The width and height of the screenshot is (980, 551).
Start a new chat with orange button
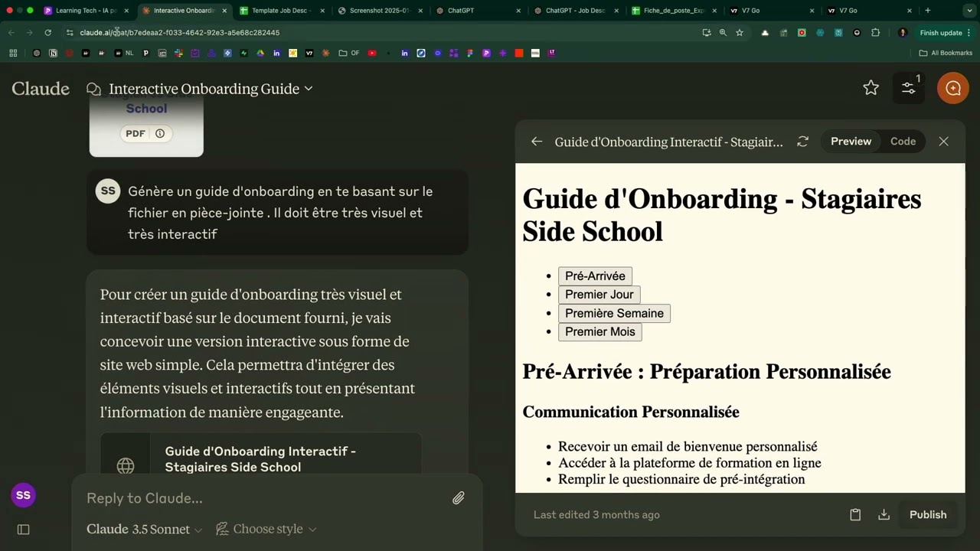click(952, 88)
